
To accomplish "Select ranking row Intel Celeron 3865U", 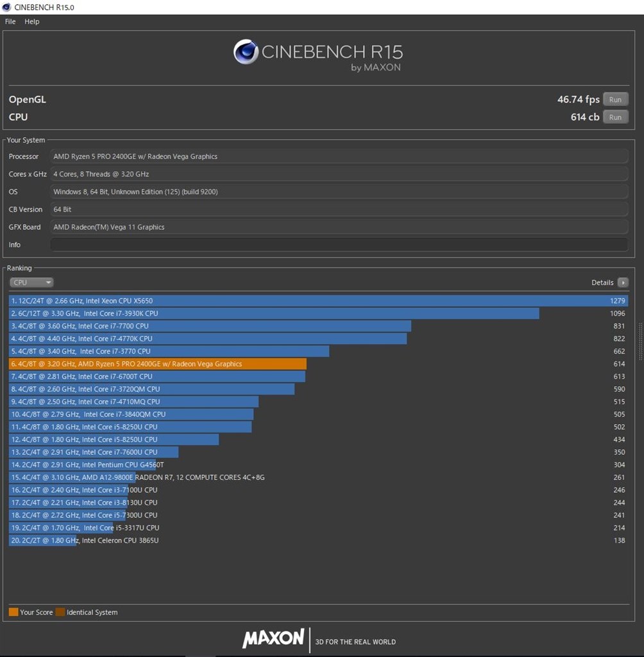I will click(318, 540).
